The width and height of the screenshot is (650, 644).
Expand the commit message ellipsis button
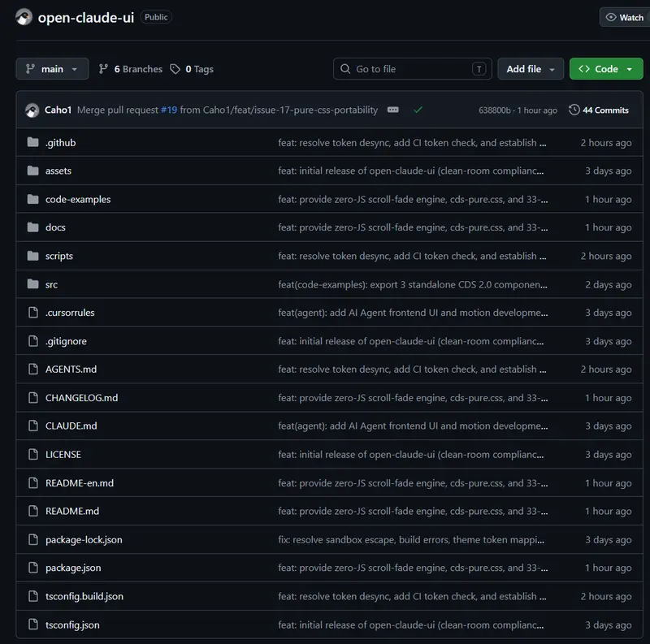tap(392, 110)
